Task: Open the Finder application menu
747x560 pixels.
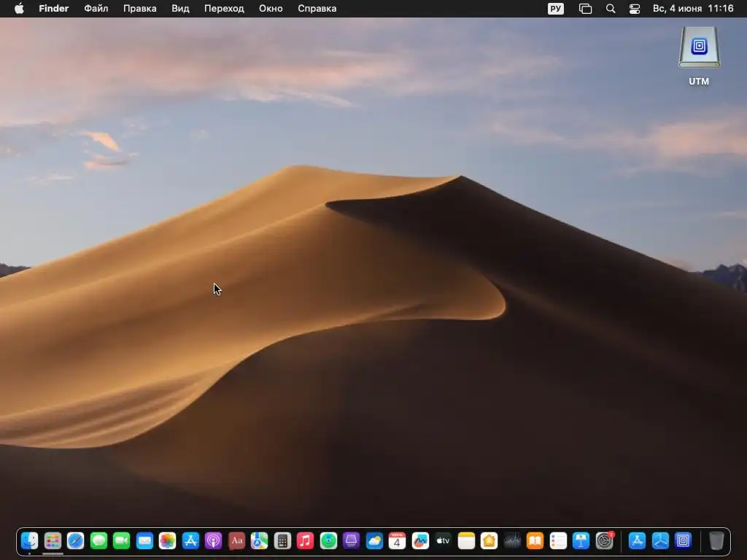Action: pyautogui.click(x=54, y=9)
